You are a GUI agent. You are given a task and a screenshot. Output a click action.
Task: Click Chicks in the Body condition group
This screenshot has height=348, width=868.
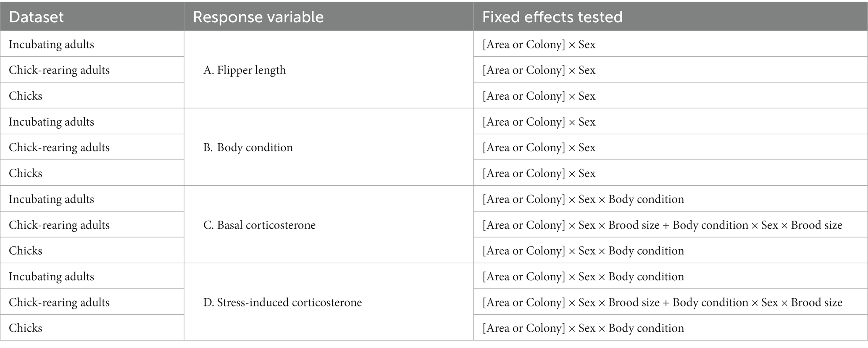(x=26, y=173)
